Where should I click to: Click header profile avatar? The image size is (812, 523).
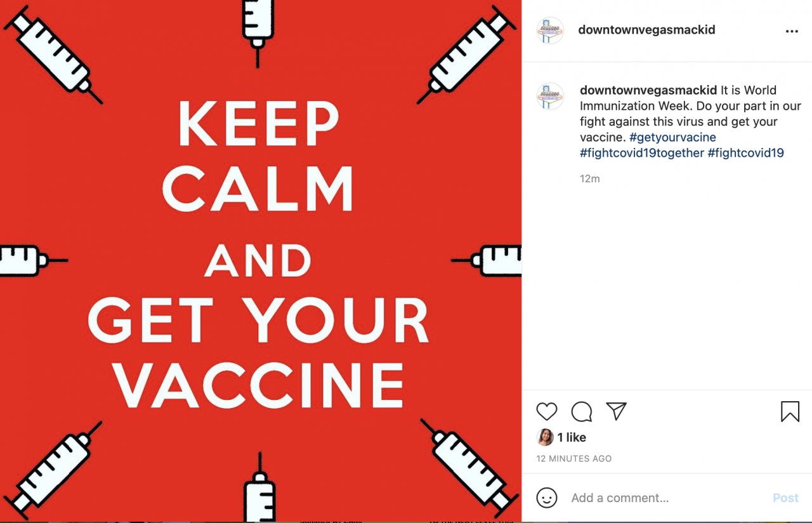point(550,30)
